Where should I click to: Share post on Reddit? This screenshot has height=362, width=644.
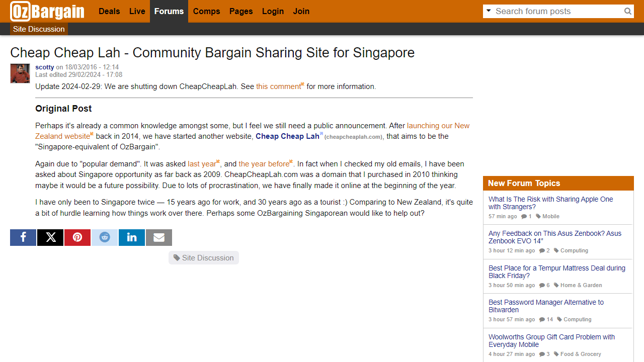tap(105, 237)
